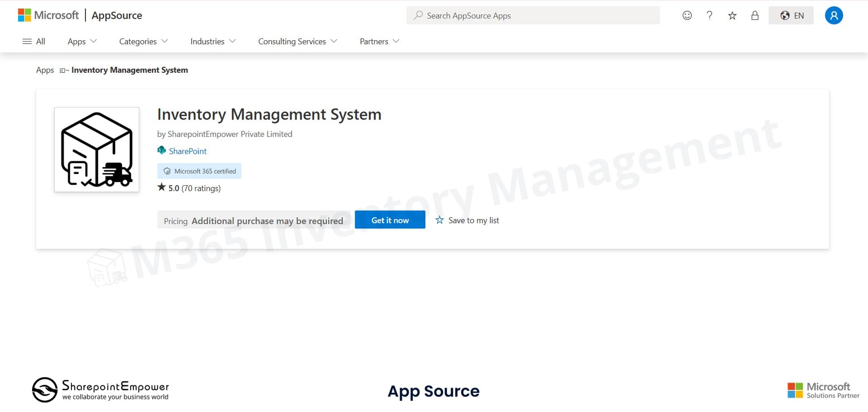The height and width of the screenshot is (412, 868).
Task: Click the SharePoint product icon
Action: [x=161, y=150]
